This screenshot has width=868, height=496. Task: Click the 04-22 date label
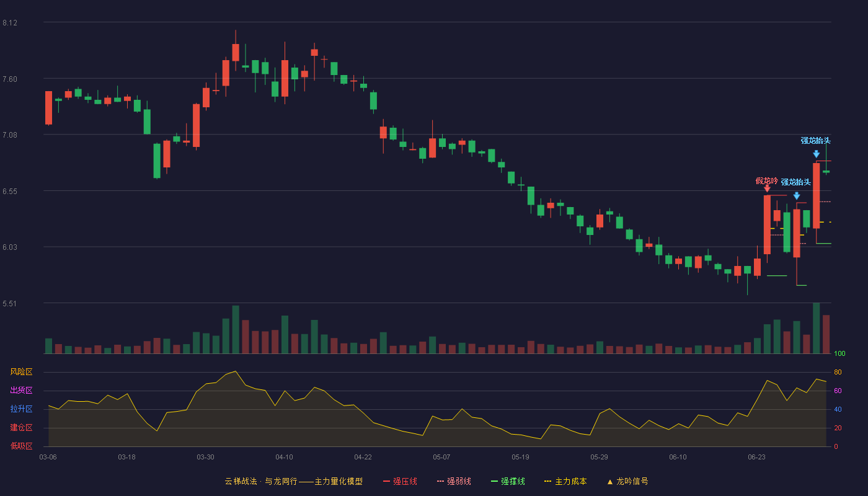pyautogui.click(x=363, y=457)
